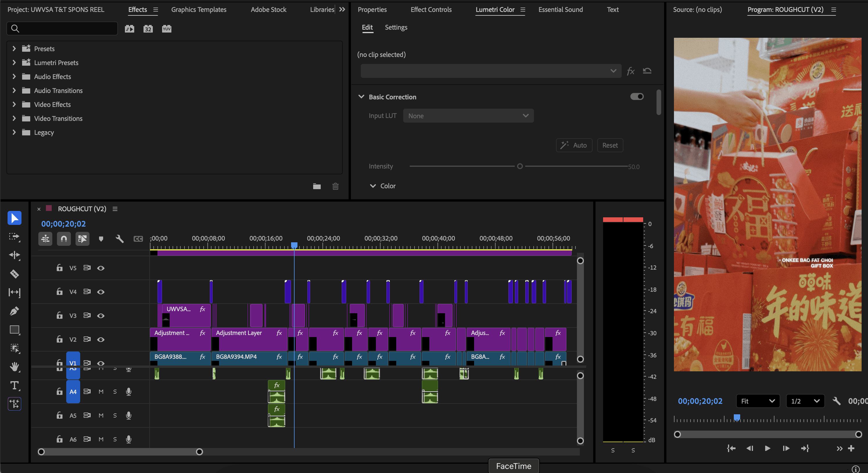Click the Auto correction button

(574, 145)
